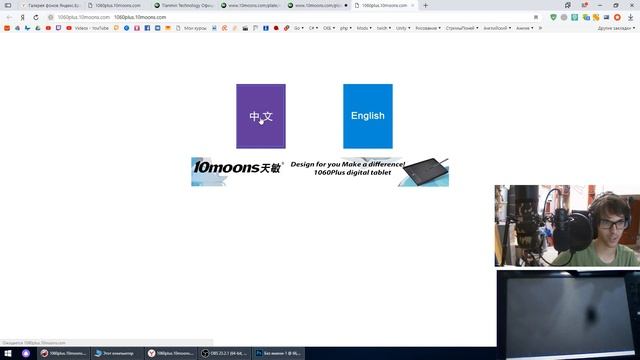Choose the blue English language button
The height and width of the screenshot is (360, 640).
368,116
